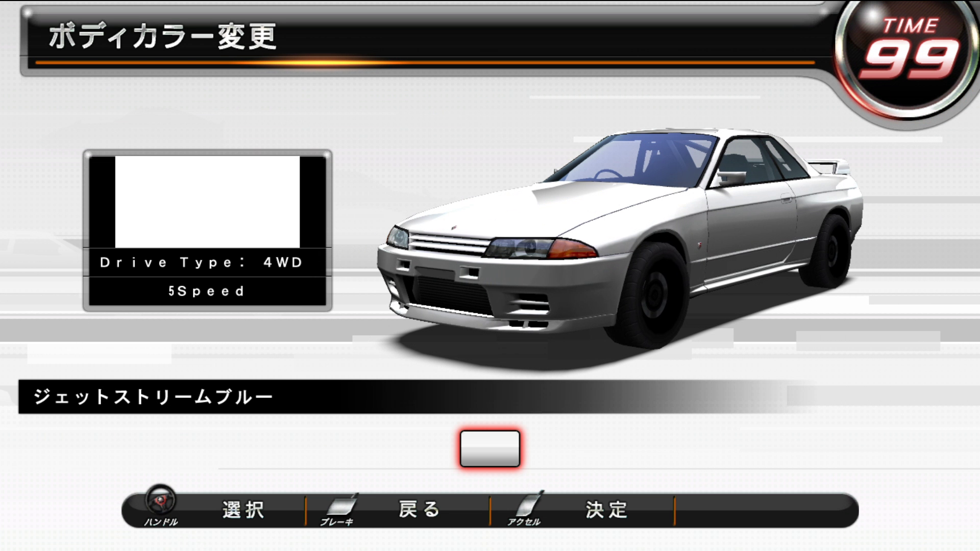Click the ジェットストリームブルー color name

click(153, 396)
